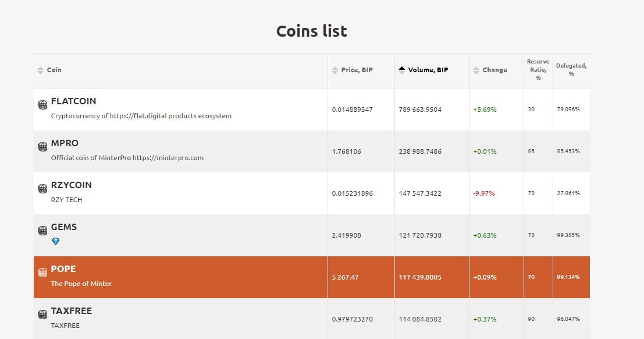
Task: Click the Reserve Ratio, % column header
Action: coord(538,69)
